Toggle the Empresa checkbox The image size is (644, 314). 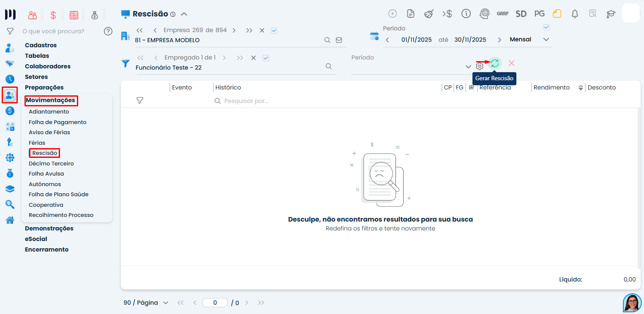tap(274, 30)
